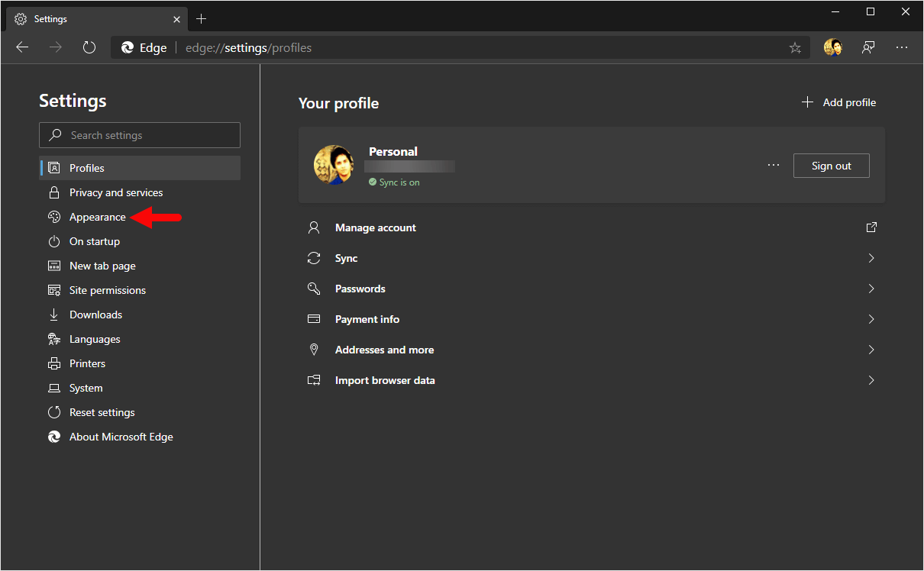The width and height of the screenshot is (924, 571).
Task: Open Import browser data
Action: click(592, 380)
